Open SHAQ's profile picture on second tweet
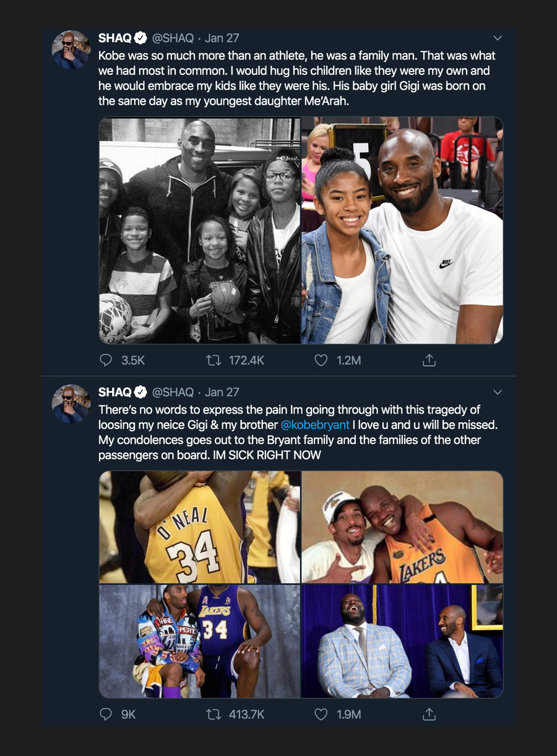This screenshot has height=756, width=557. [x=71, y=403]
